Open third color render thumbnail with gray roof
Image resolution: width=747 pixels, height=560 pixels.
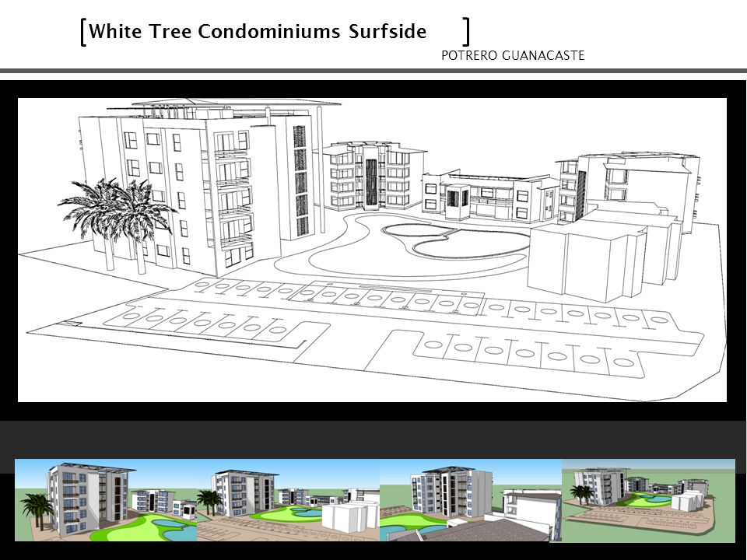[471, 500]
